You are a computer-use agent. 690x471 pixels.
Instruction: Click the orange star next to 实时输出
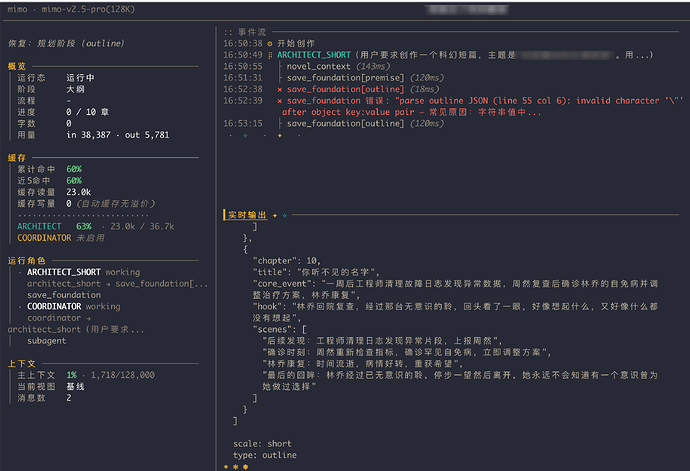pyautogui.click(x=275, y=215)
